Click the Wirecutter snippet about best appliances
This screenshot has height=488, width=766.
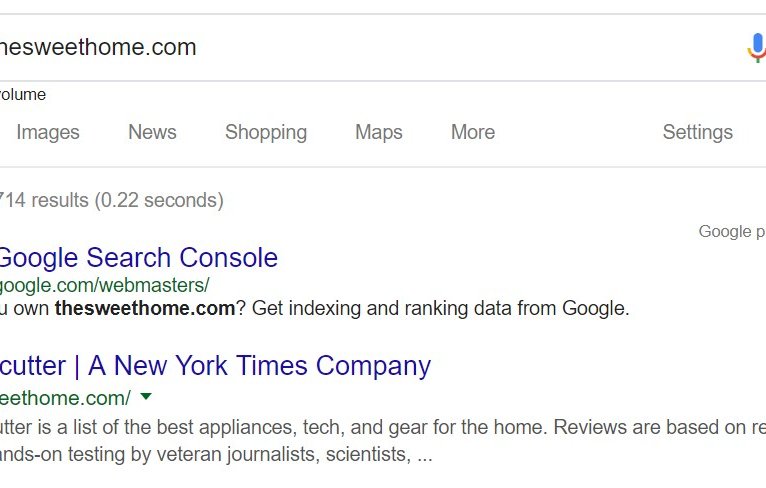(380, 428)
